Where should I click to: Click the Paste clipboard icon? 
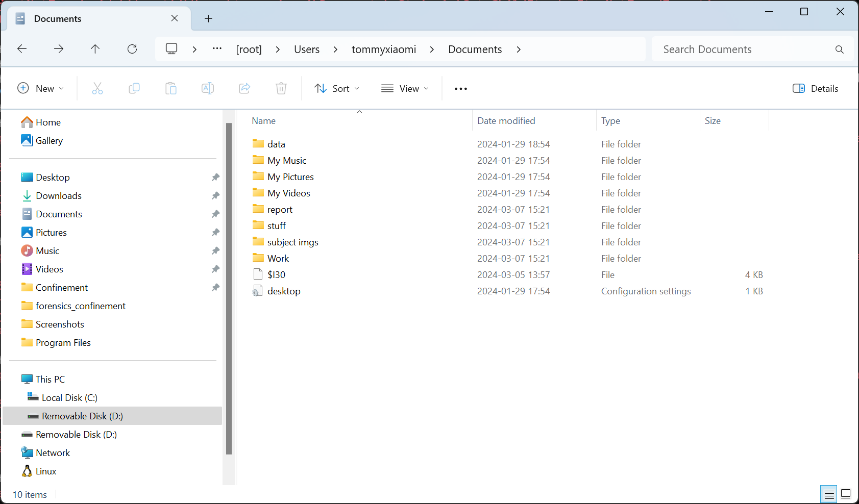171,89
